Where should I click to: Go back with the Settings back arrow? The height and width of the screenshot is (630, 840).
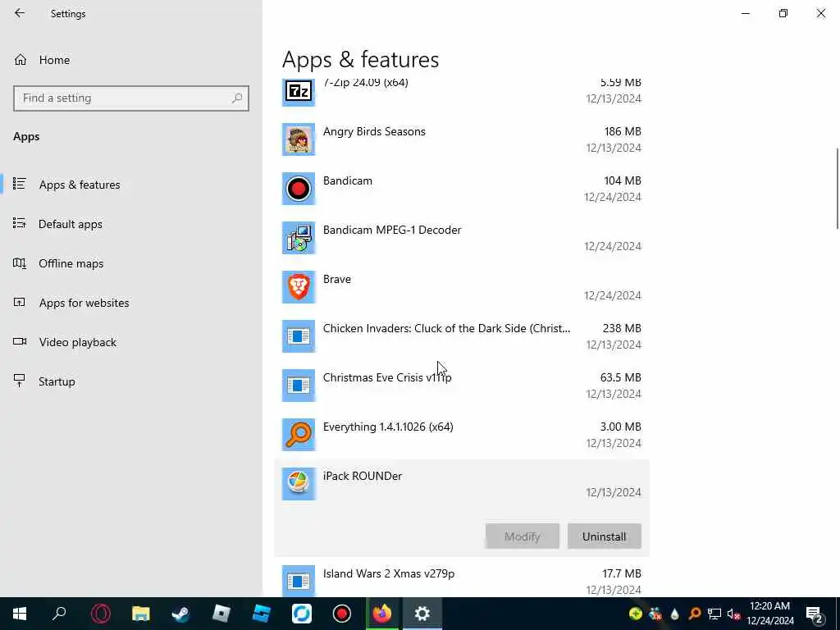(x=20, y=13)
